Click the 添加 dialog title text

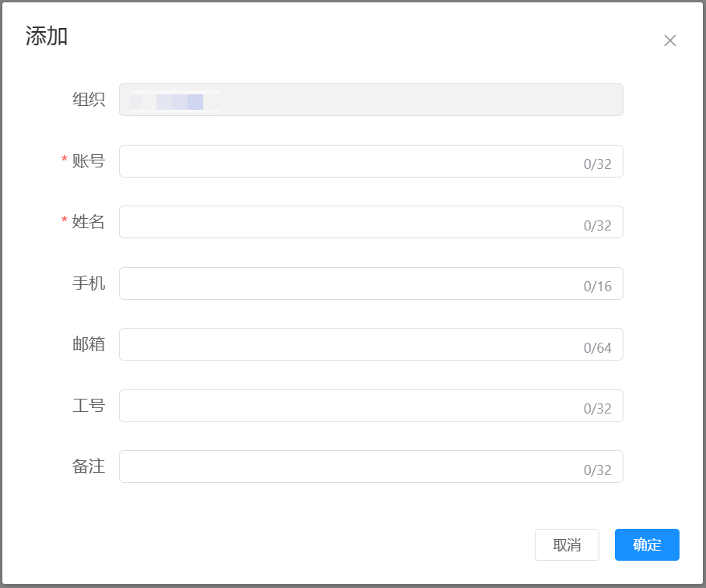click(47, 36)
